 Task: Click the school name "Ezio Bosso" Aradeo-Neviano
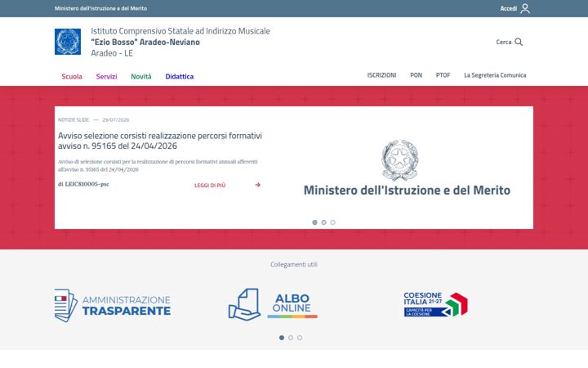(145, 42)
